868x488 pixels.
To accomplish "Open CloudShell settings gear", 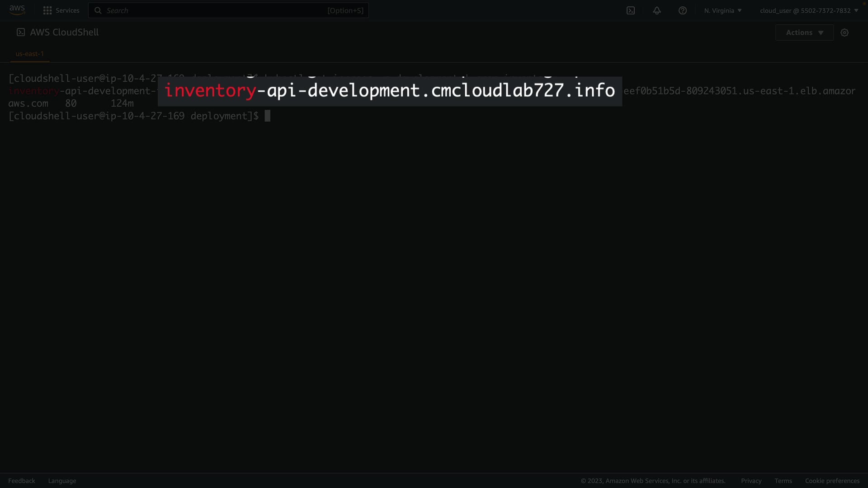I will click(x=844, y=33).
